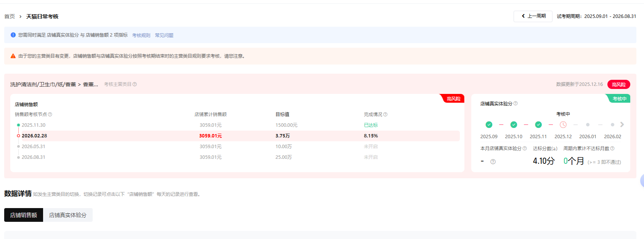Go to 首页 breadcrumb
Viewport: 644px width, 239px height.
(x=10, y=16)
